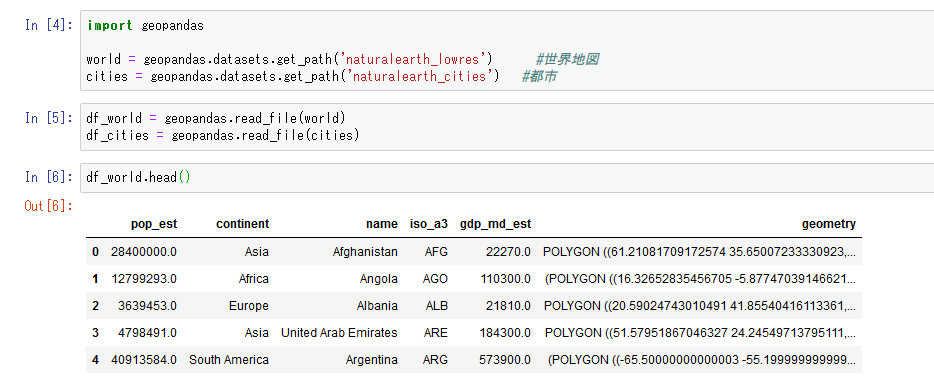Screen dimensions: 934x383
Task: Select Argentina's South America continent cell
Action: pos(229,360)
